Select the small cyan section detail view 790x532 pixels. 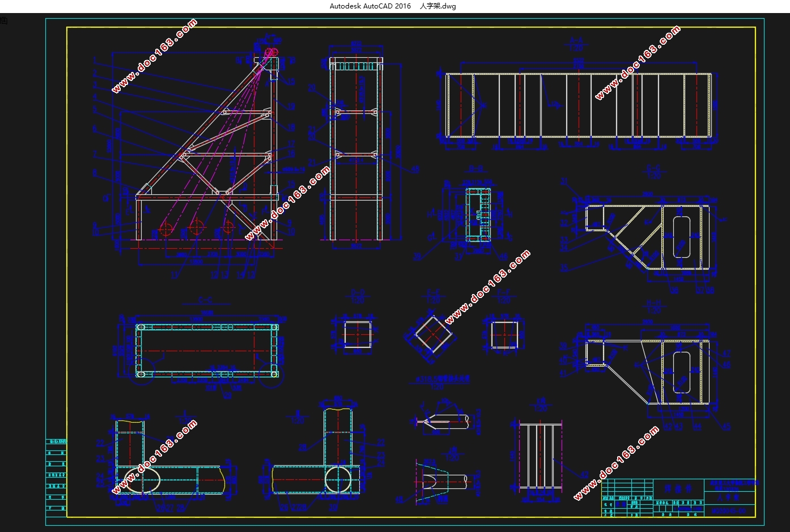477,215
